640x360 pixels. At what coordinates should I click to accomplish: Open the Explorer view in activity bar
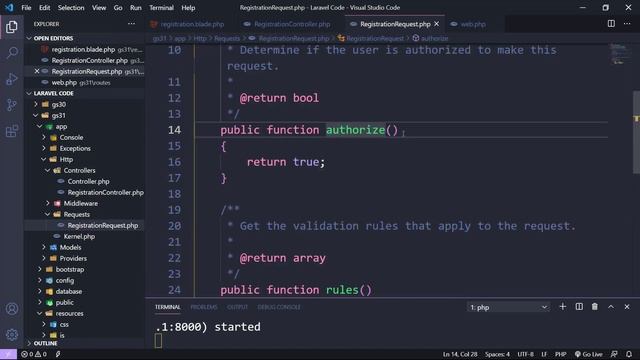point(12,27)
